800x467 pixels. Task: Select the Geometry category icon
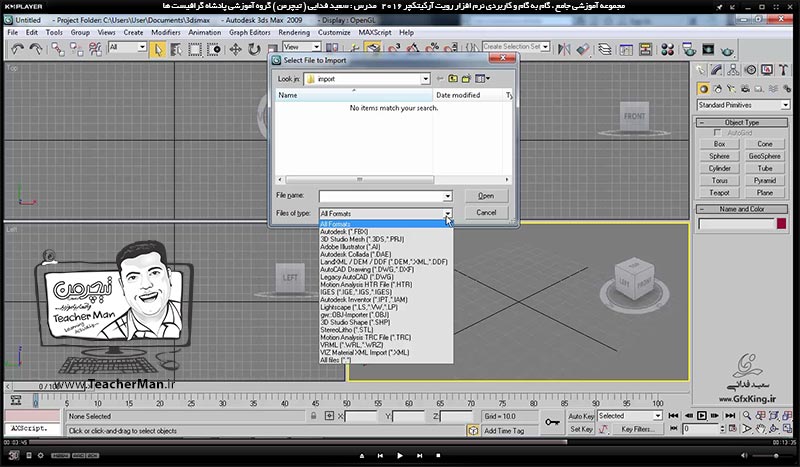pos(704,89)
